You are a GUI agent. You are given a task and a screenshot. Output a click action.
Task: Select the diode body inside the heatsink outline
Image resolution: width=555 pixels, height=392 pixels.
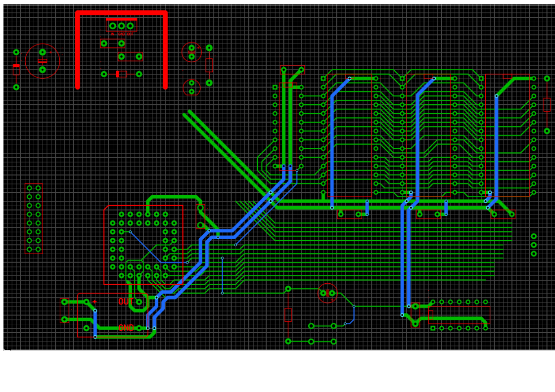(x=121, y=74)
